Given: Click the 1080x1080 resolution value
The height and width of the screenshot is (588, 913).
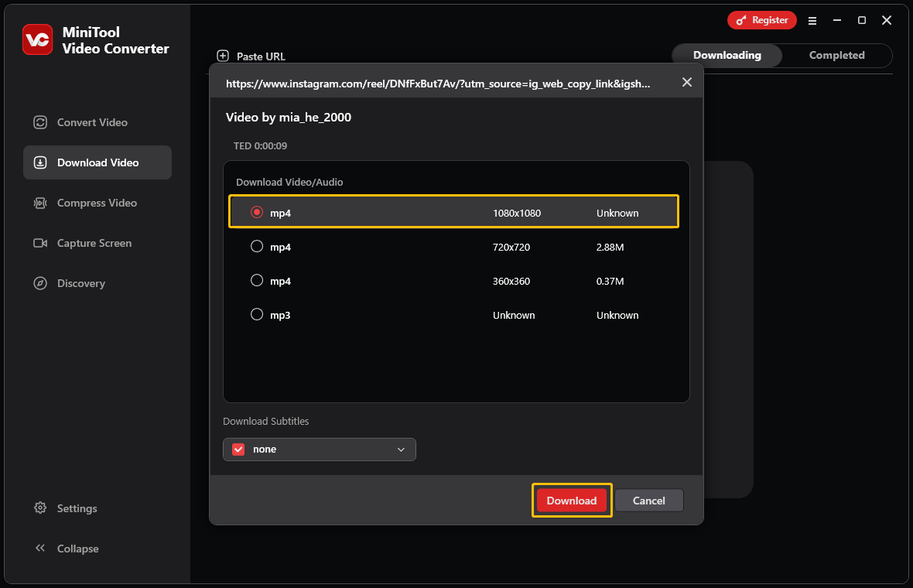Looking at the screenshot, I should (x=517, y=213).
